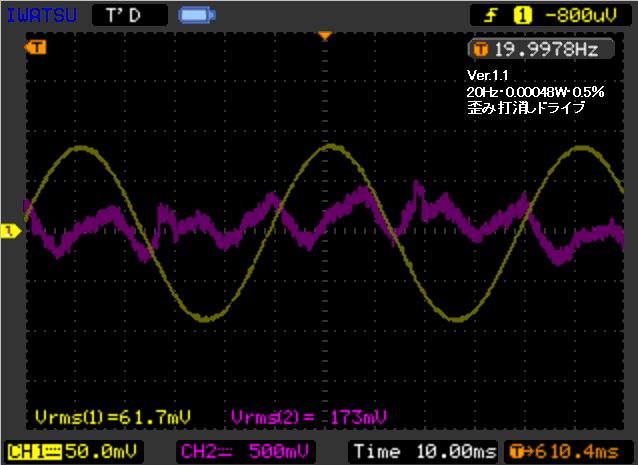Select the T'D trigger status indicator
The width and height of the screenshot is (638, 465).
pos(130,15)
